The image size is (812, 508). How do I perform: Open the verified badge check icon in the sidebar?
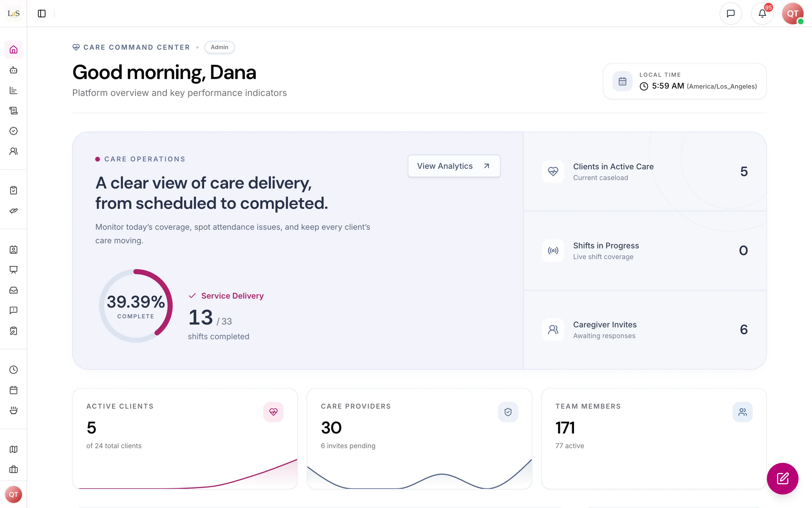click(x=14, y=131)
